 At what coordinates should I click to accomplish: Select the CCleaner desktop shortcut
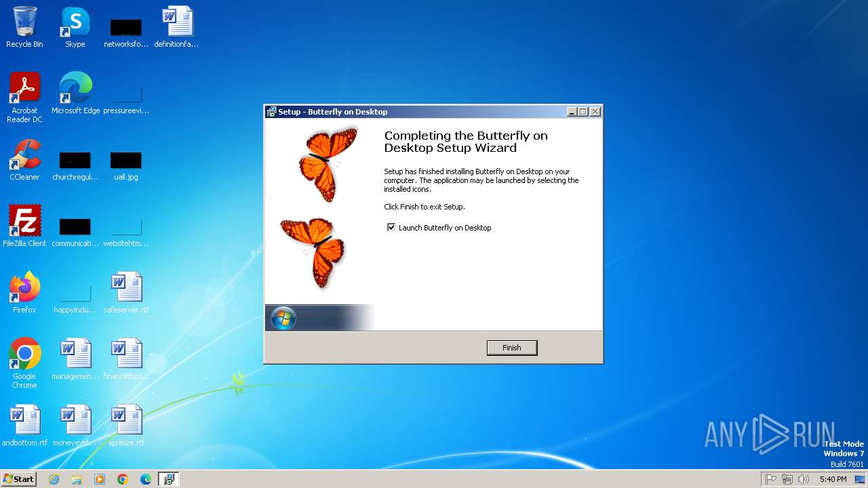coord(24,160)
